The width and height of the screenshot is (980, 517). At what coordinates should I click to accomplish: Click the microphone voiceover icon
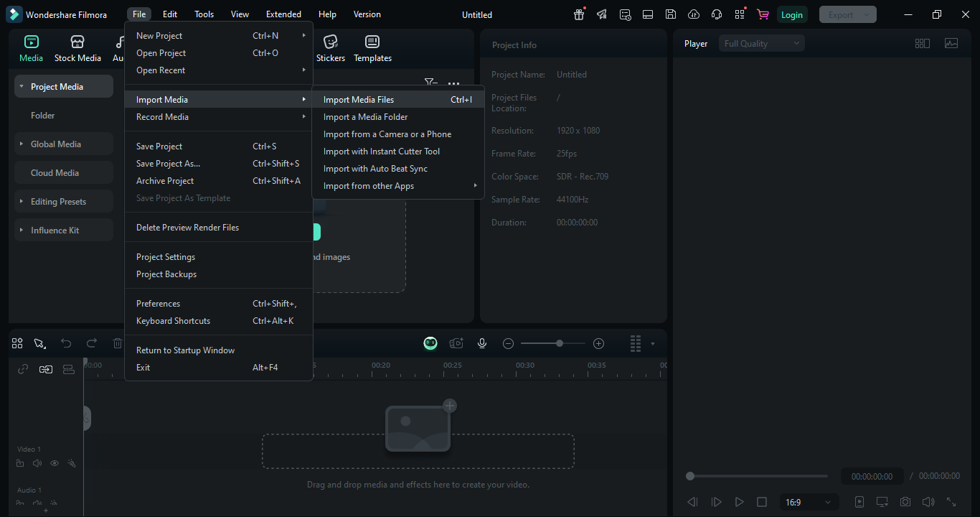click(482, 343)
